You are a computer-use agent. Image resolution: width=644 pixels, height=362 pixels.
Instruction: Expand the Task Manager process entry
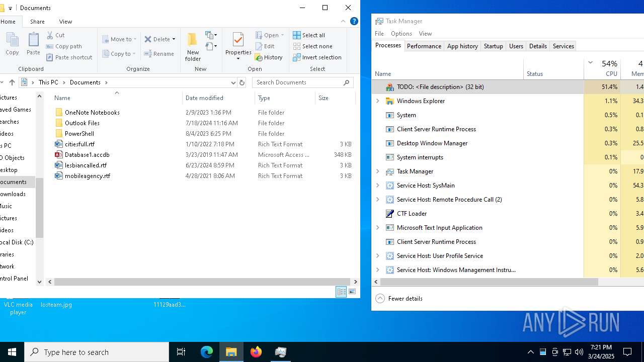(x=378, y=171)
